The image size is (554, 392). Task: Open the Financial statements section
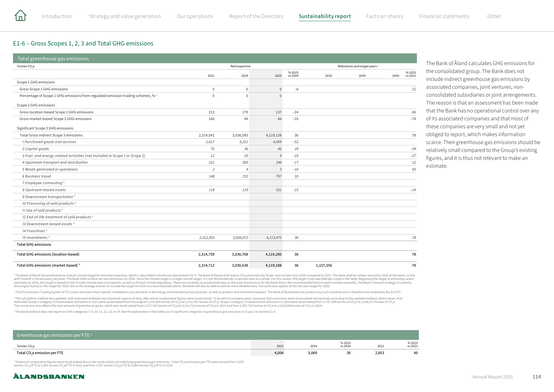coord(444,16)
